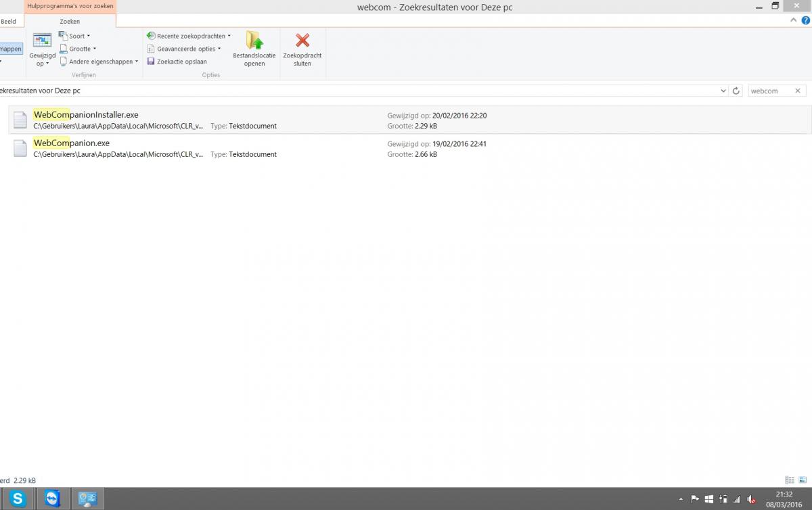Open Explorer help question mark
The image size is (812, 510).
[x=805, y=21]
